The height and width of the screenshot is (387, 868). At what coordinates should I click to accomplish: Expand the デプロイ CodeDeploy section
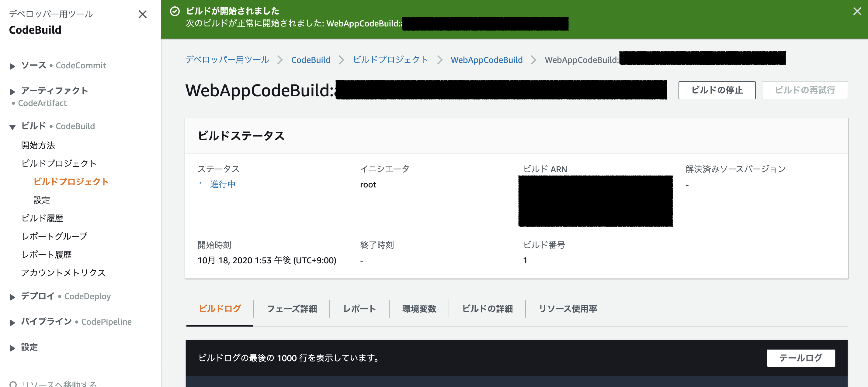pyautogui.click(x=12, y=297)
